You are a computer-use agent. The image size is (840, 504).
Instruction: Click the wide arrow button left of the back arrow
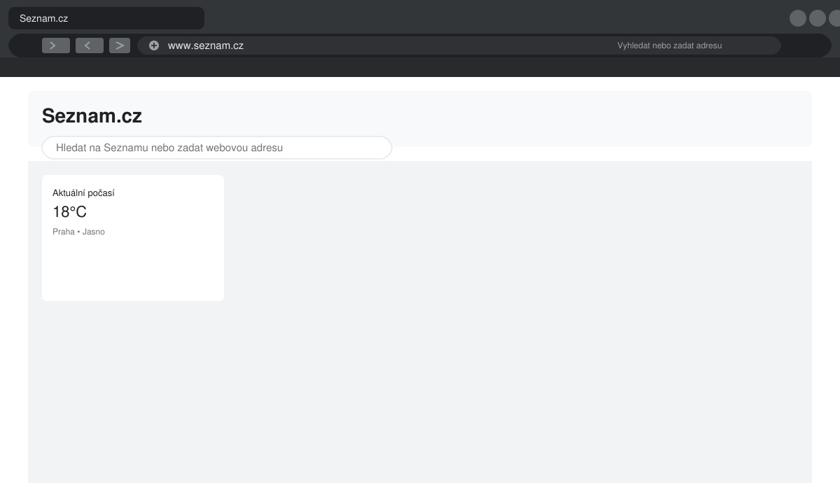pyautogui.click(x=56, y=45)
